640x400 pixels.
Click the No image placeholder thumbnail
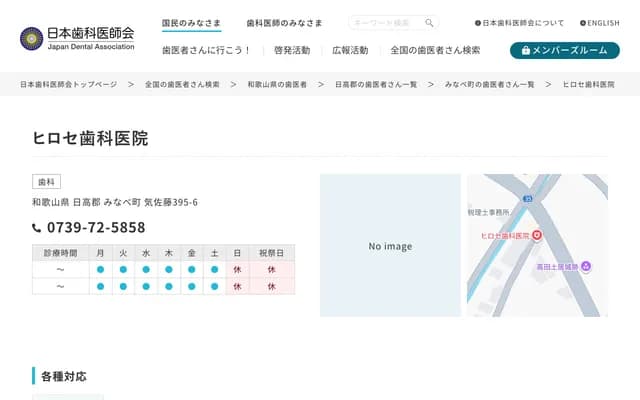[390, 246]
